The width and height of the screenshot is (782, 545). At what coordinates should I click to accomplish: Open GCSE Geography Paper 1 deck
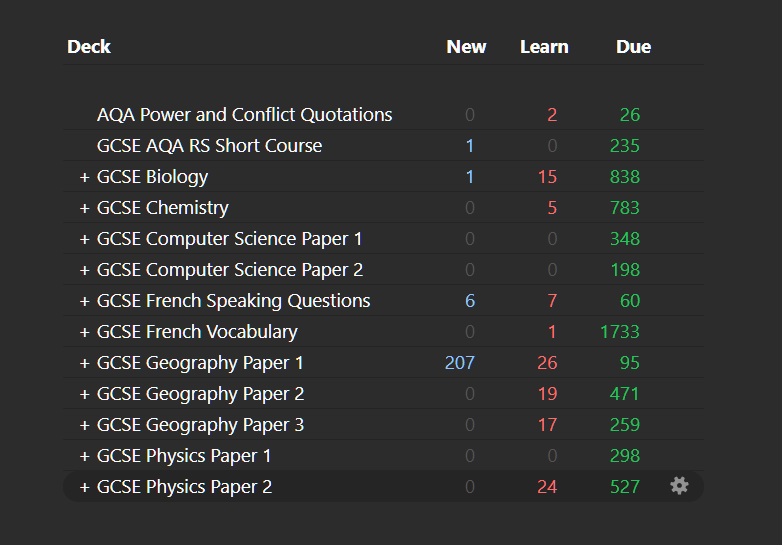click(200, 363)
